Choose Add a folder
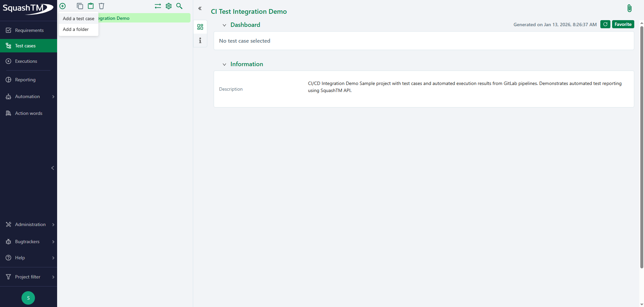Screen dimensions: 644x307 coord(75,29)
